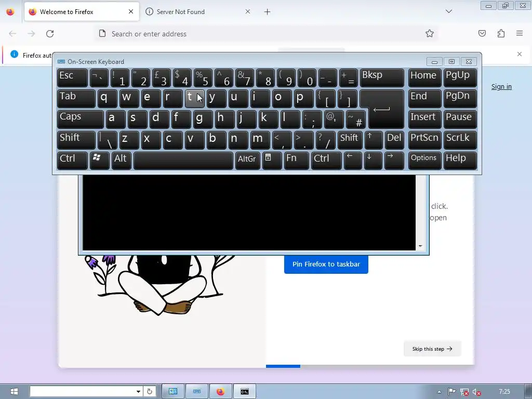Open the Firefox Extensions puzzle icon
532x399 pixels.
tap(501, 33)
